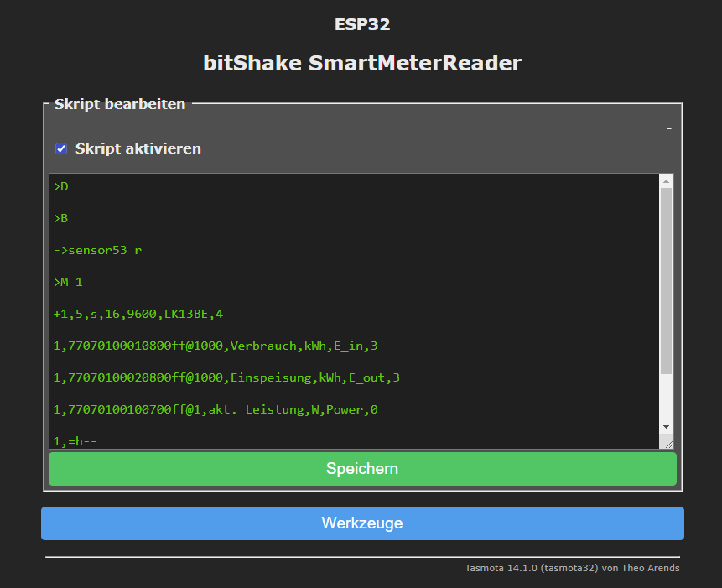Click the ESP32 device title

point(361,24)
